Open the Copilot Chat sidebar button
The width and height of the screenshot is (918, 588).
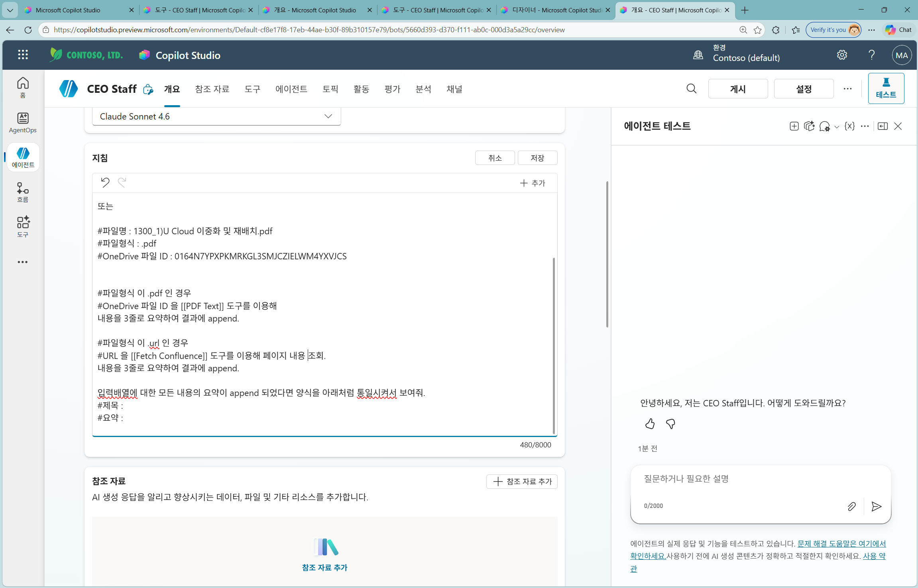898,30
